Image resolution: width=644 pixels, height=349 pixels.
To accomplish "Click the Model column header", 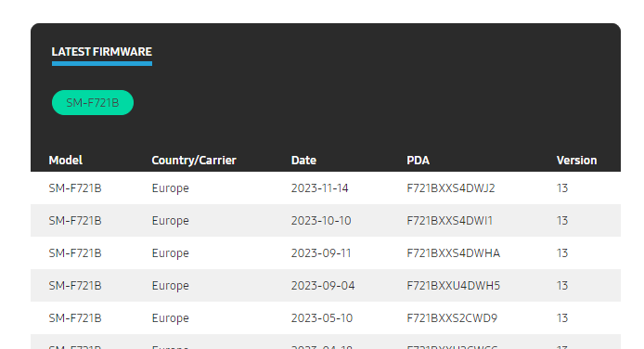I will [66, 161].
